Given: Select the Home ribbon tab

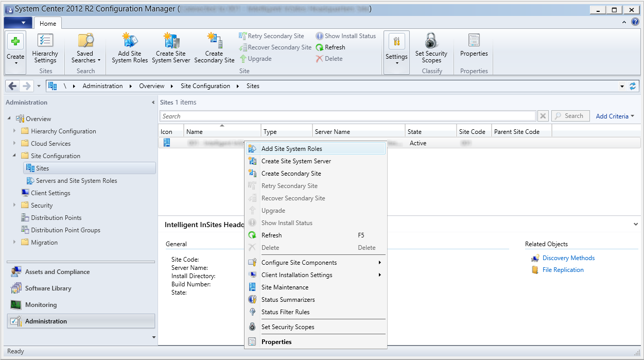Looking at the screenshot, I should click(x=48, y=23).
